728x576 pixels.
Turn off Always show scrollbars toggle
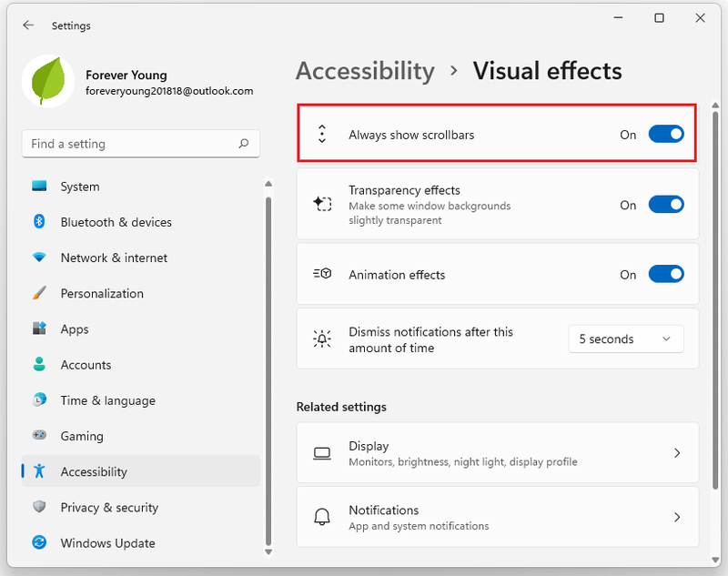point(666,134)
